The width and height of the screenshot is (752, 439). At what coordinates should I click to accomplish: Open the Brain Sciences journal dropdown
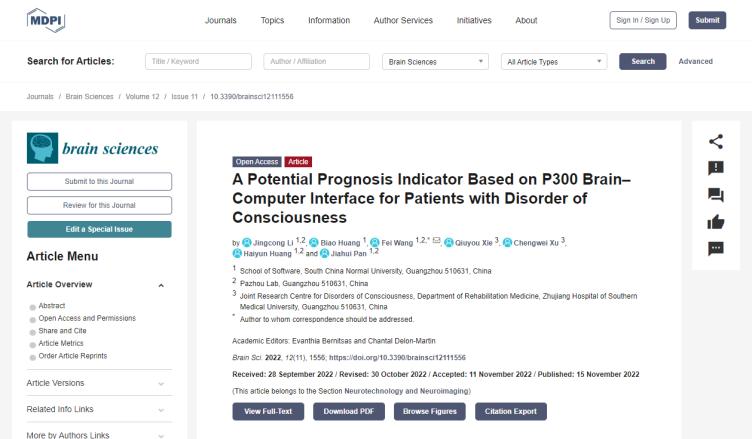click(x=435, y=61)
